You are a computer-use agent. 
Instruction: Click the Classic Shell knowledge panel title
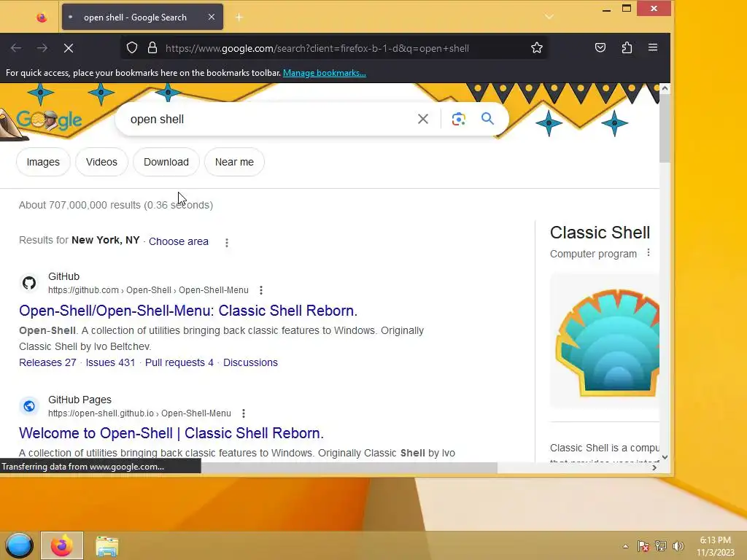(600, 233)
